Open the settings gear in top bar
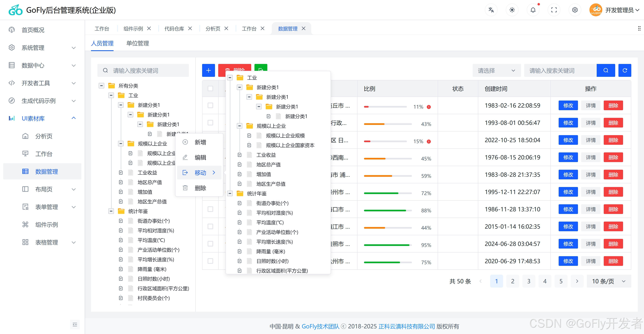Screen dimensions: 644x334 pyautogui.click(x=575, y=10)
